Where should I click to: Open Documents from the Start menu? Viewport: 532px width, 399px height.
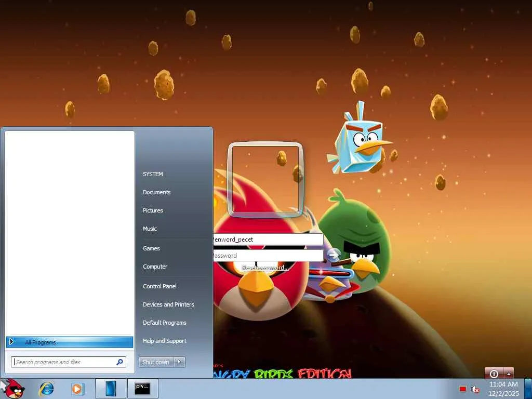pyautogui.click(x=157, y=192)
